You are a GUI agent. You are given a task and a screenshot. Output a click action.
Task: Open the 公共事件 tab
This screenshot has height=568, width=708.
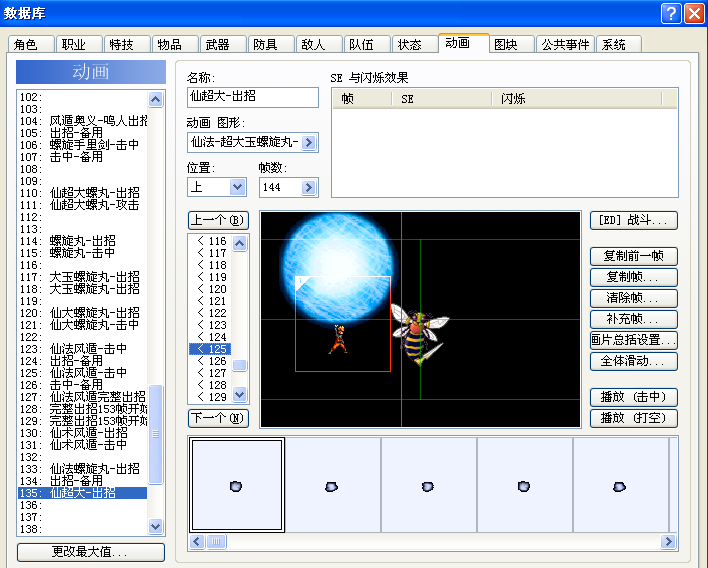pos(566,44)
